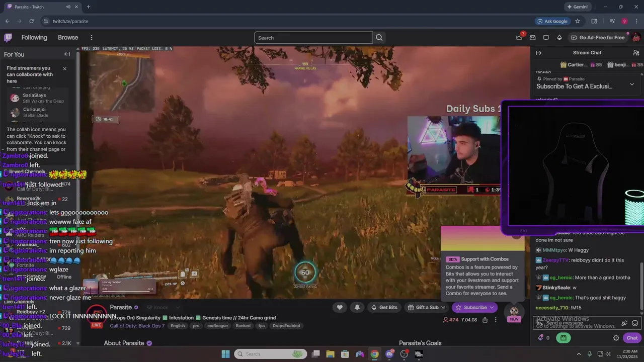Click the fps tag
The width and height of the screenshot is (644, 362).
(262, 326)
